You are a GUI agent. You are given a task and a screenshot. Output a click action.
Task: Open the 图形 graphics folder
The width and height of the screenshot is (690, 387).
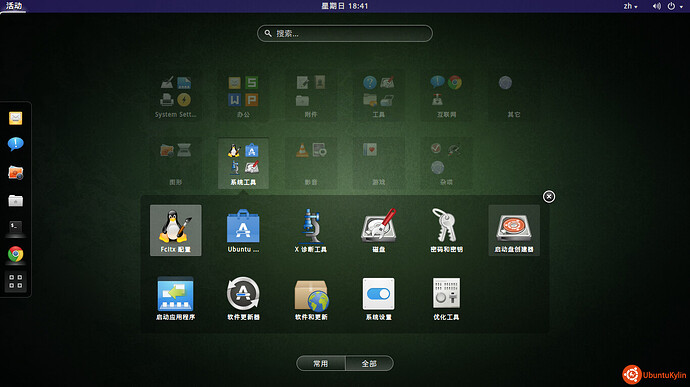(176, 163)
